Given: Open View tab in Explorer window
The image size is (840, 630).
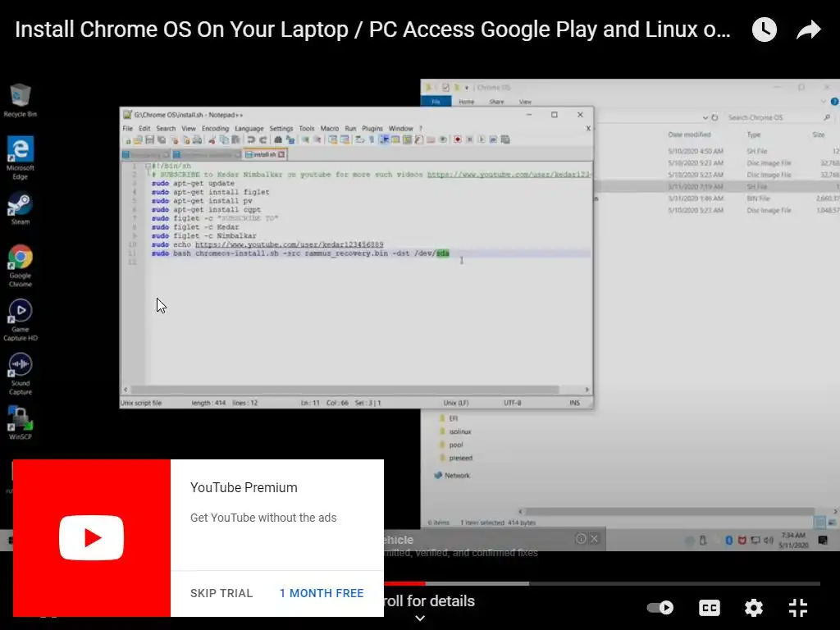Looking at the screenshot, I should coord(525,102).
